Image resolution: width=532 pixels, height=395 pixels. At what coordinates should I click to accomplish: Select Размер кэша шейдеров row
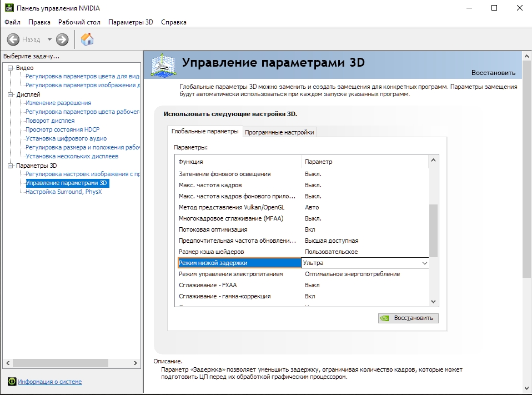click(302, 252)
